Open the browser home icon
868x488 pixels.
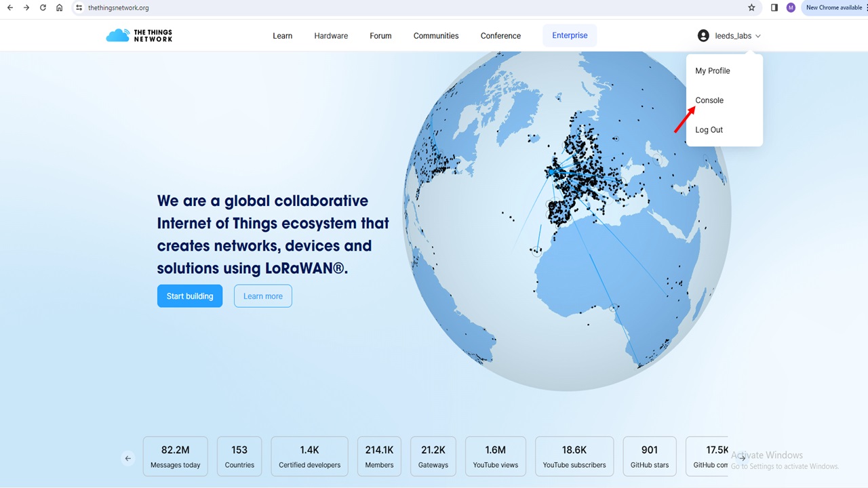[x=60, y=7]
